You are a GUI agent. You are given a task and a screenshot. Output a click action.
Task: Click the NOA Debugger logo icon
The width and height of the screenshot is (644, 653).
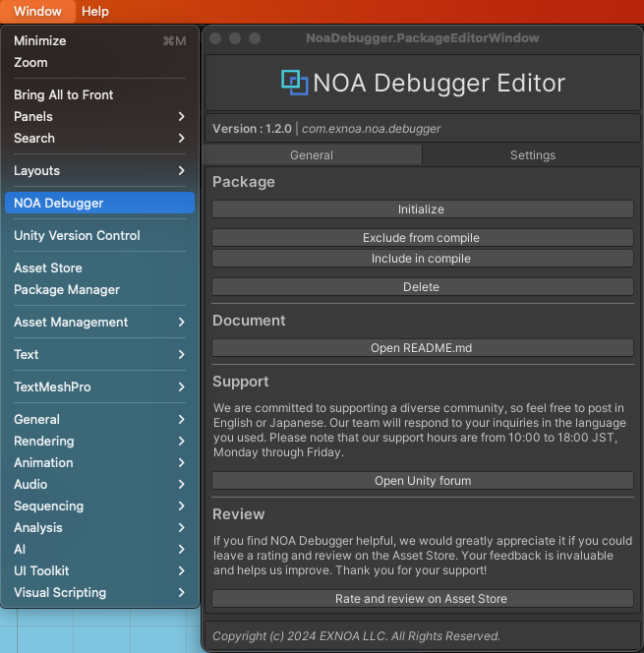295,83
